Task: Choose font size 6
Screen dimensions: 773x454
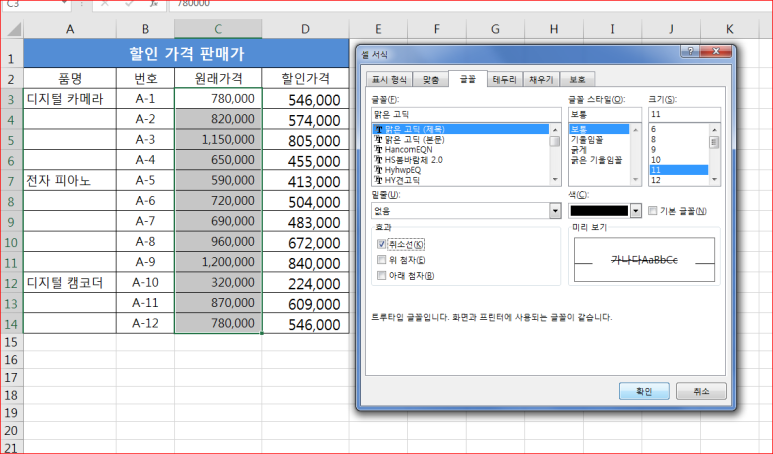Action: coord(678,129)
